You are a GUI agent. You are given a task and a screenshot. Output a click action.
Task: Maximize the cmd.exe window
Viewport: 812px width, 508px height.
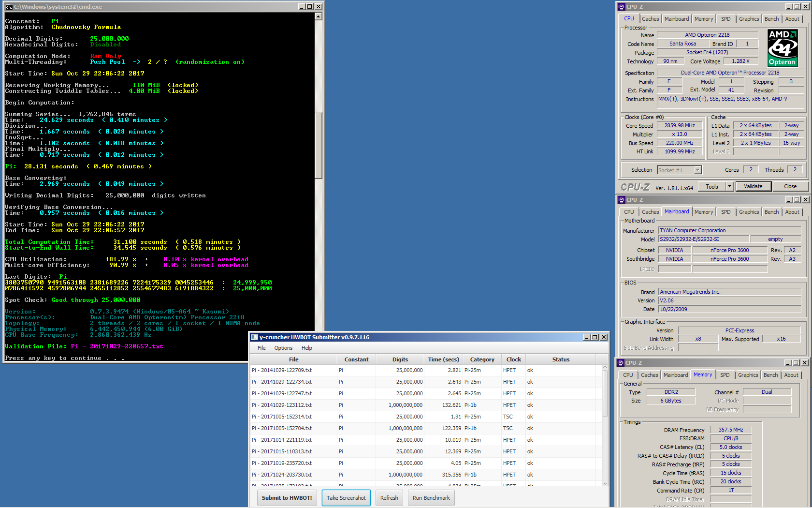coord(310,7)
